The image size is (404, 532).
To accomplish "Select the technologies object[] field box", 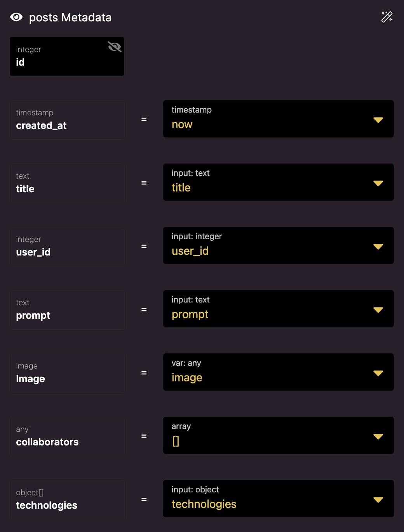I will pyautogui.click(x=67, y=500).
